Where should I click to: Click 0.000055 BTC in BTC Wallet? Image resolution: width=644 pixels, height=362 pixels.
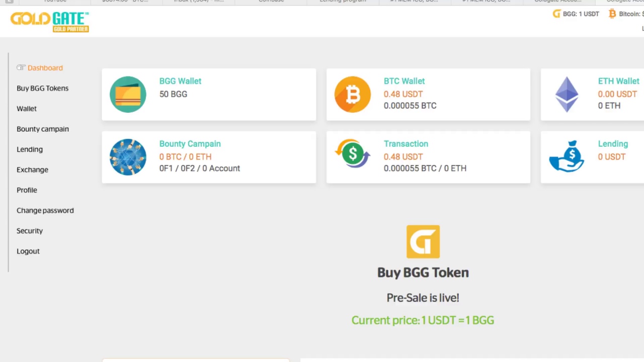tap(410, 106)
